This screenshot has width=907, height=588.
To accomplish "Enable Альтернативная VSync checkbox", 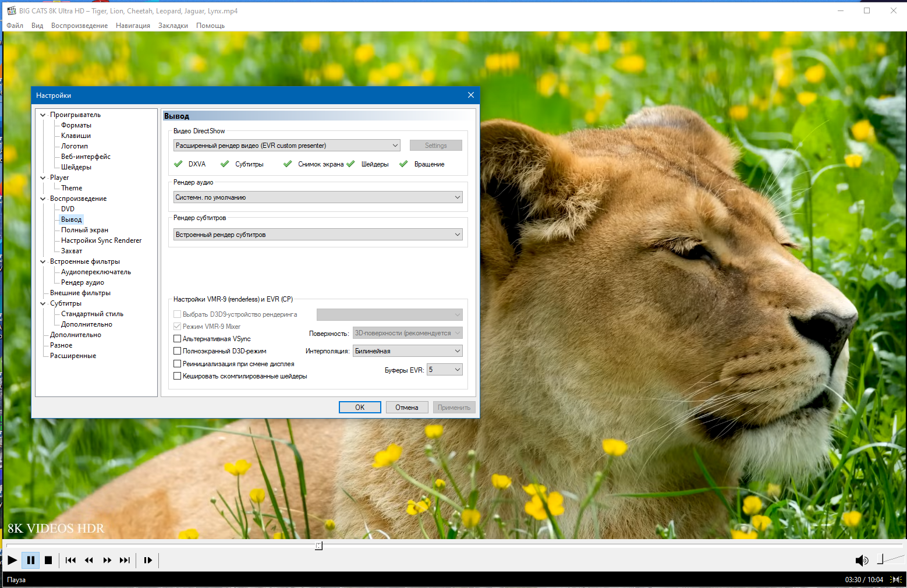I will (x=178, y=339).
